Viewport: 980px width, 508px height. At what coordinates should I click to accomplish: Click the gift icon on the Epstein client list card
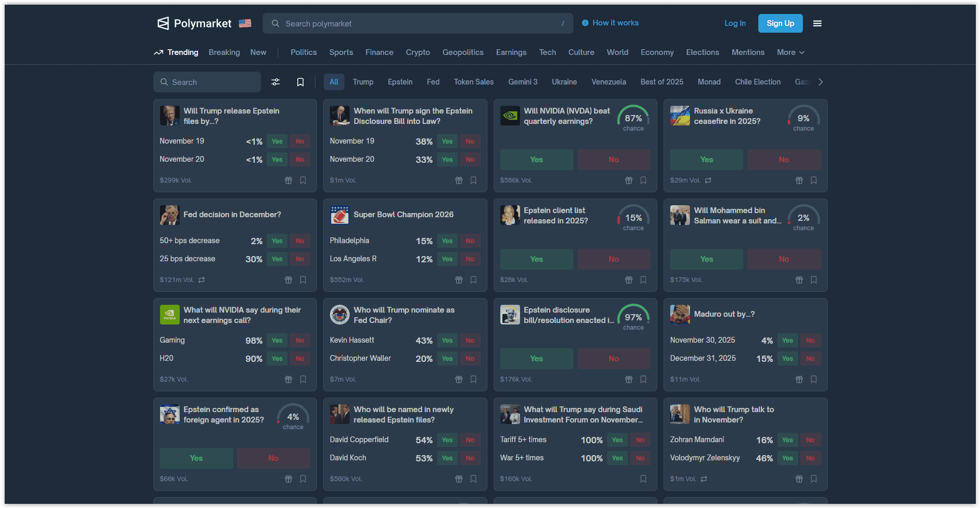[628, 279]
